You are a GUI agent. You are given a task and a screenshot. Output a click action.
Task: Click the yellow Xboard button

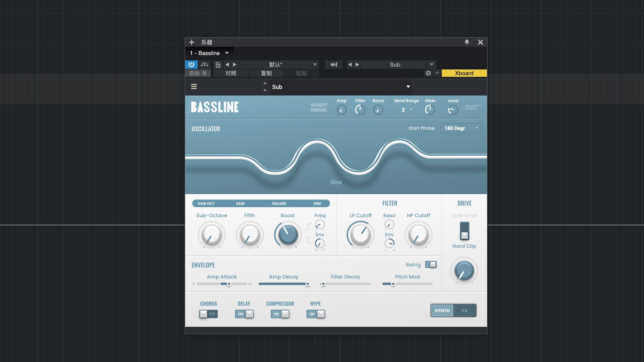click(464, 73)
